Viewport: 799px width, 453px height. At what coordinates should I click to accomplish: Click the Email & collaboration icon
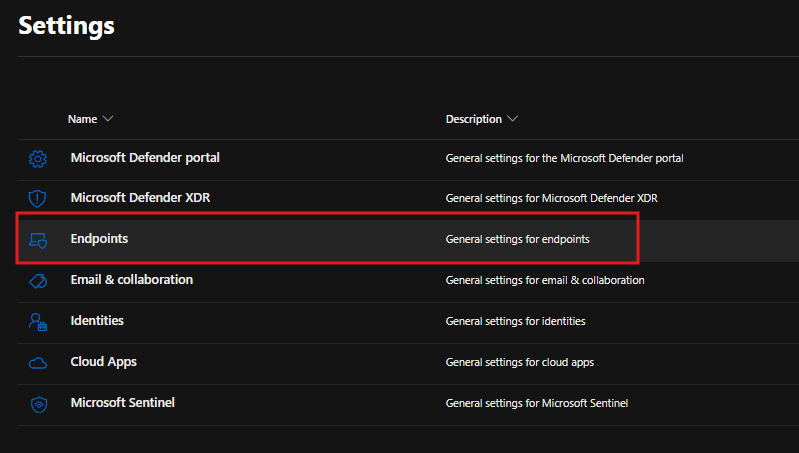[38, 281]
